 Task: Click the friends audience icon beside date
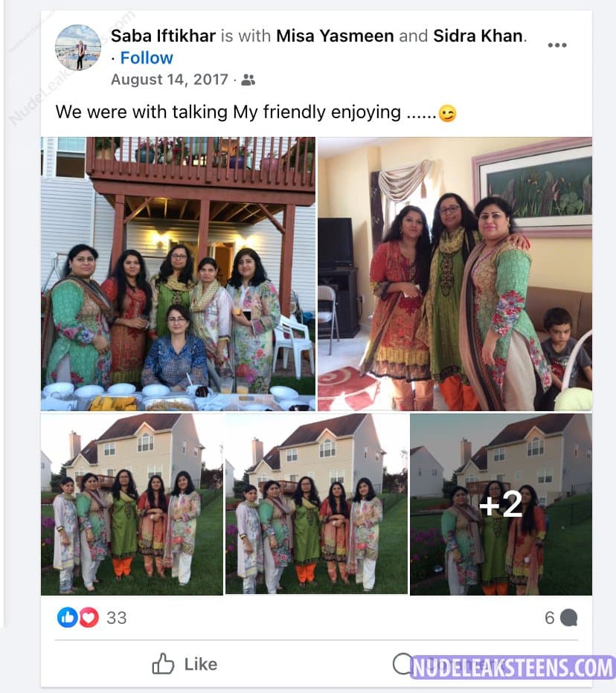tap(248, 80)
